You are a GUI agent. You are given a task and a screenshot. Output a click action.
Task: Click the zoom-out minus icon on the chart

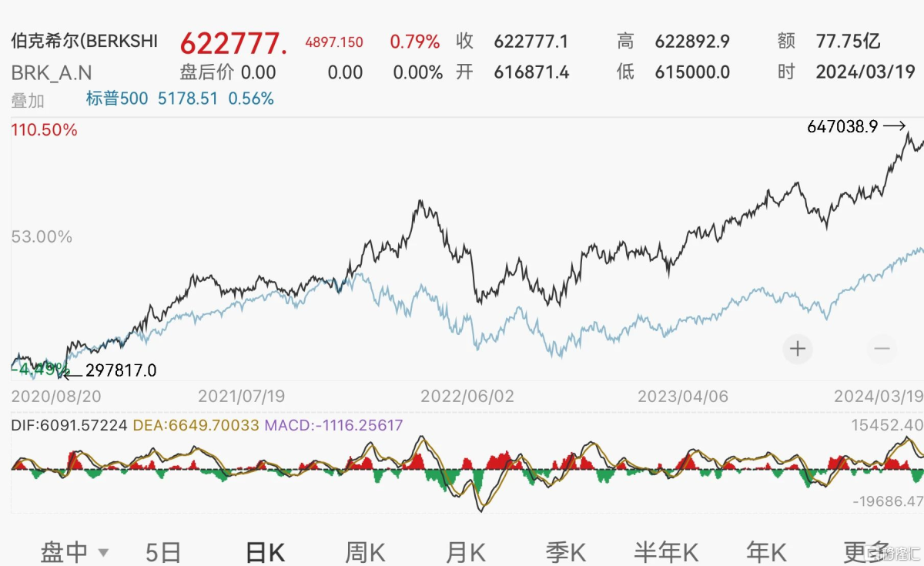coord(882,350)
